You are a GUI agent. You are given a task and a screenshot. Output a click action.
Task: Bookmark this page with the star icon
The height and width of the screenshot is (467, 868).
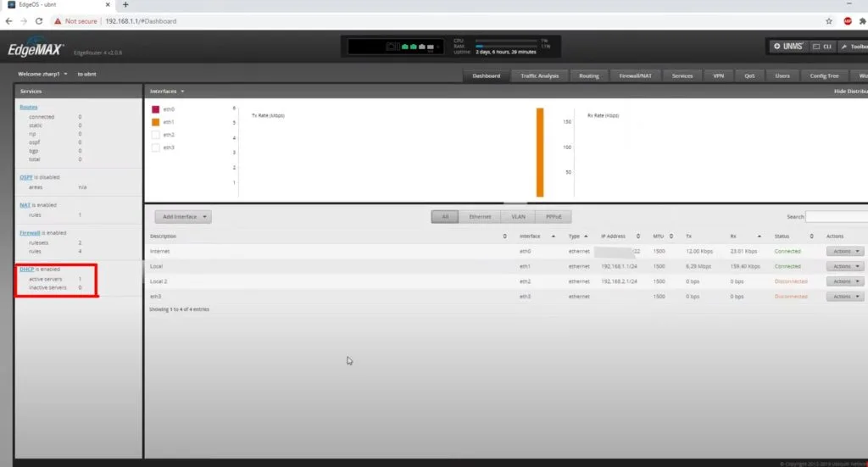(x=829, y=20)
